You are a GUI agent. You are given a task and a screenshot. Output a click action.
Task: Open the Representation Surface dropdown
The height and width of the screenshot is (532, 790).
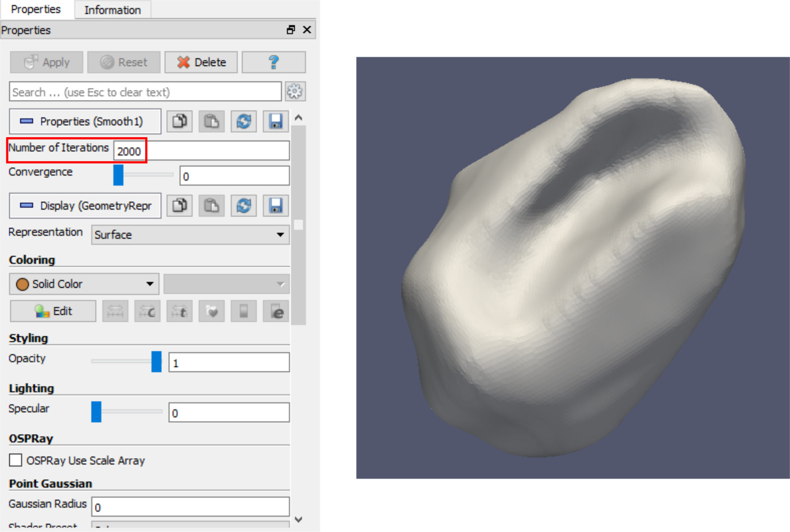point(190,235)
